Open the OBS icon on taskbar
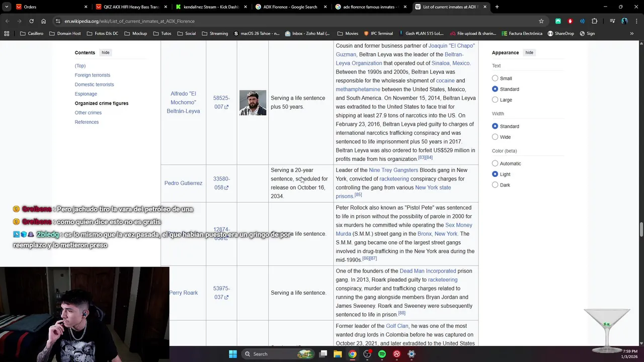Image resolution: width=644 pixels, height=362 pixels. 367,354
